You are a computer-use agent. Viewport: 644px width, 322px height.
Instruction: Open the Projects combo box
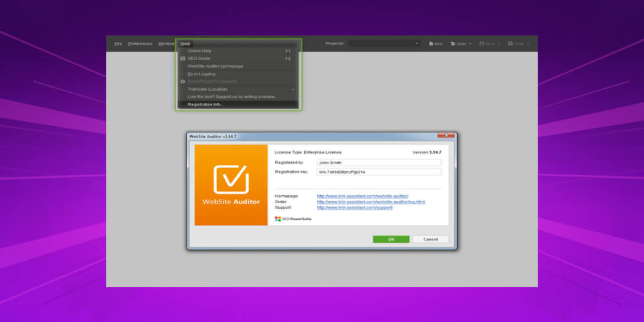384,43
